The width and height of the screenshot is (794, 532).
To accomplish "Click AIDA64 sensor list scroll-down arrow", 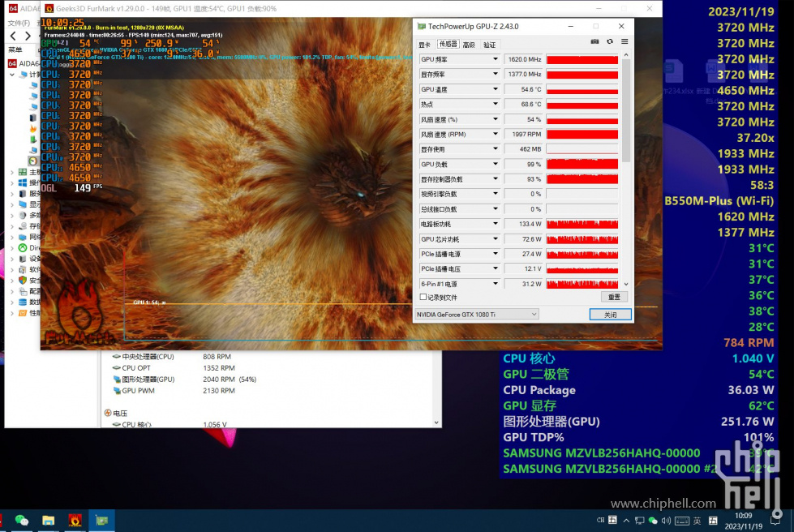I will (436, 423).
